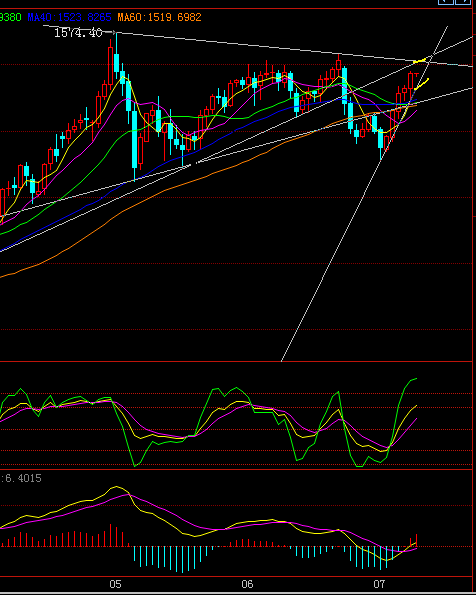Click the yellow mark on upper trendline intersection
Screen dimensions: 476x595
419,60
